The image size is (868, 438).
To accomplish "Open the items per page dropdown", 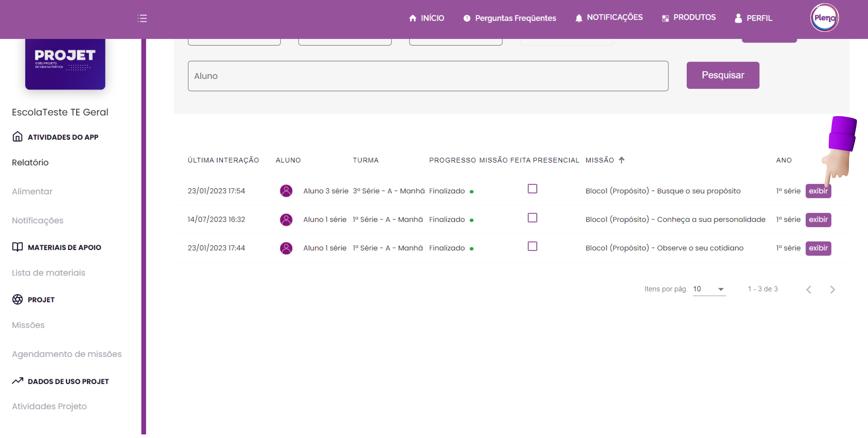I will [x=709, y=289].
